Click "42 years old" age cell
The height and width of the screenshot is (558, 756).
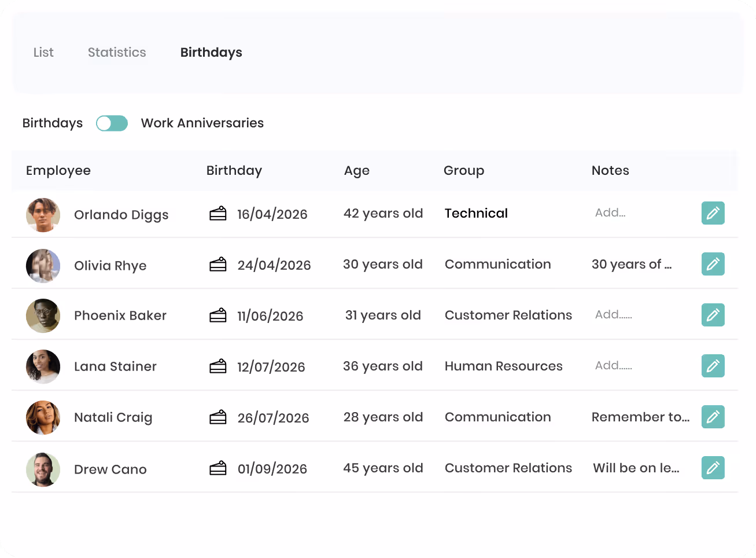click(x=383, y=214)
